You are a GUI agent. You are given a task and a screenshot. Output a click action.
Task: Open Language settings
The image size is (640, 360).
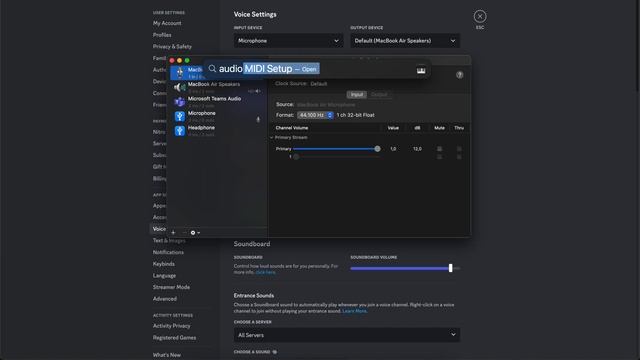tap(164, 276)
